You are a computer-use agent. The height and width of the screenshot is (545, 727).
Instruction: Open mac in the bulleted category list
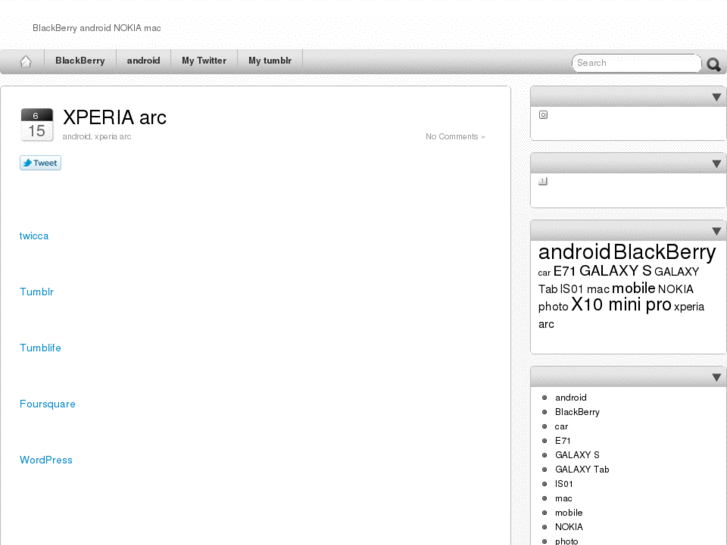click(x=564, y=499)
